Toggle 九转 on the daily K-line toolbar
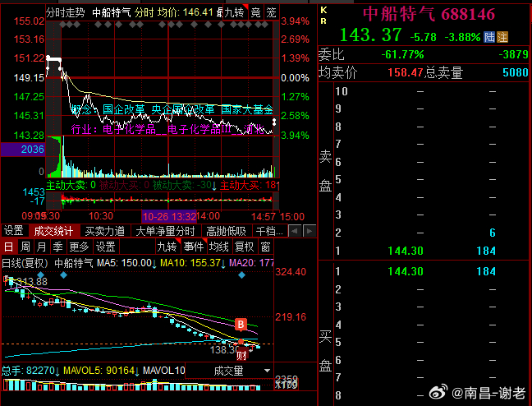Viewport: 532px width, 406px height. click(168, 247)
